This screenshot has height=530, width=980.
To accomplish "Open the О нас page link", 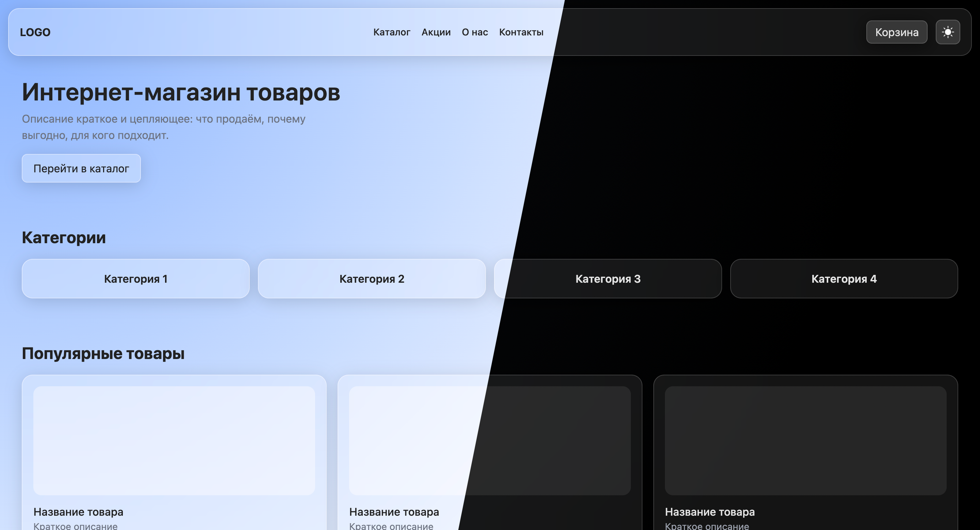I will [x=474, y=32].
